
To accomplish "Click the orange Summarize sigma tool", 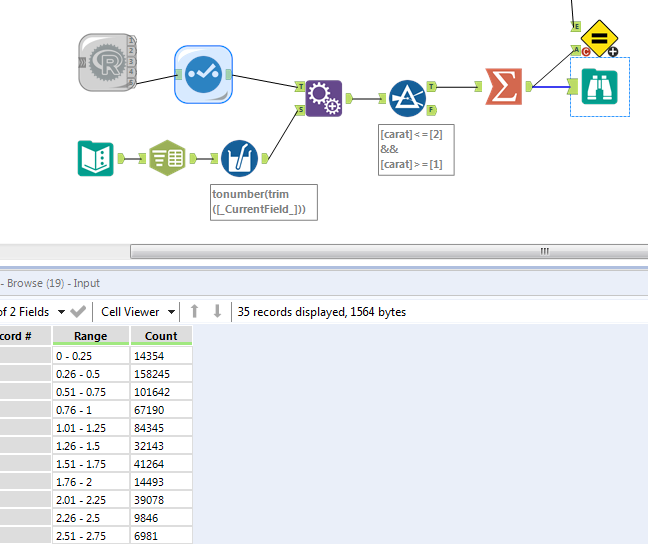I will [x=504, y=86].
